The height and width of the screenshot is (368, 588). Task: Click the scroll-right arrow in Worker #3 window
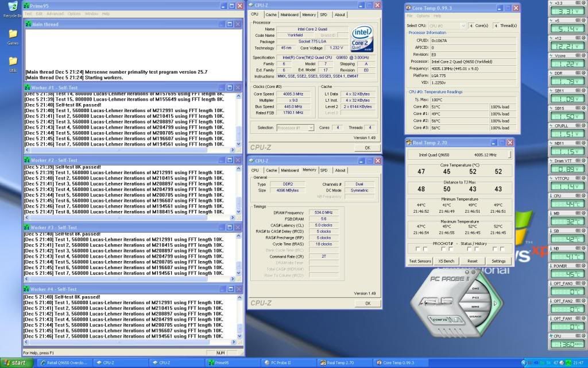(233, 279)
